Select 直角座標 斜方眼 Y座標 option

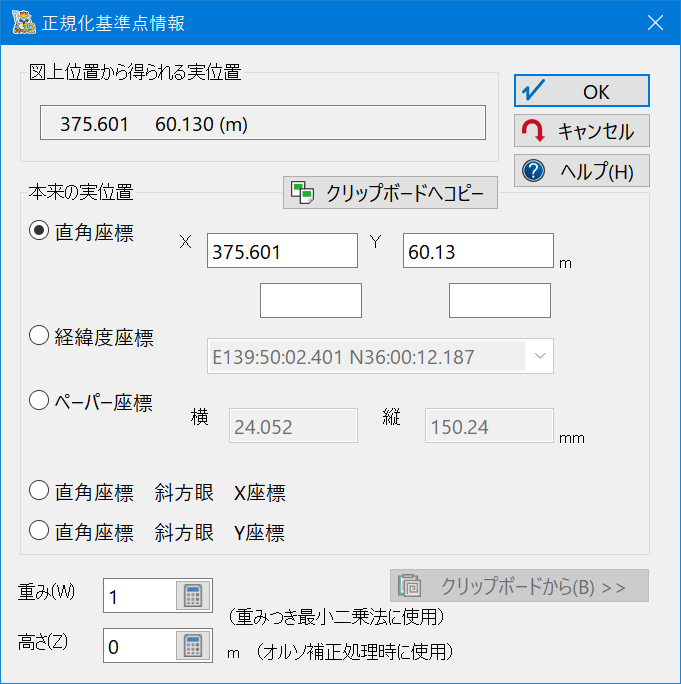point(39,531)
